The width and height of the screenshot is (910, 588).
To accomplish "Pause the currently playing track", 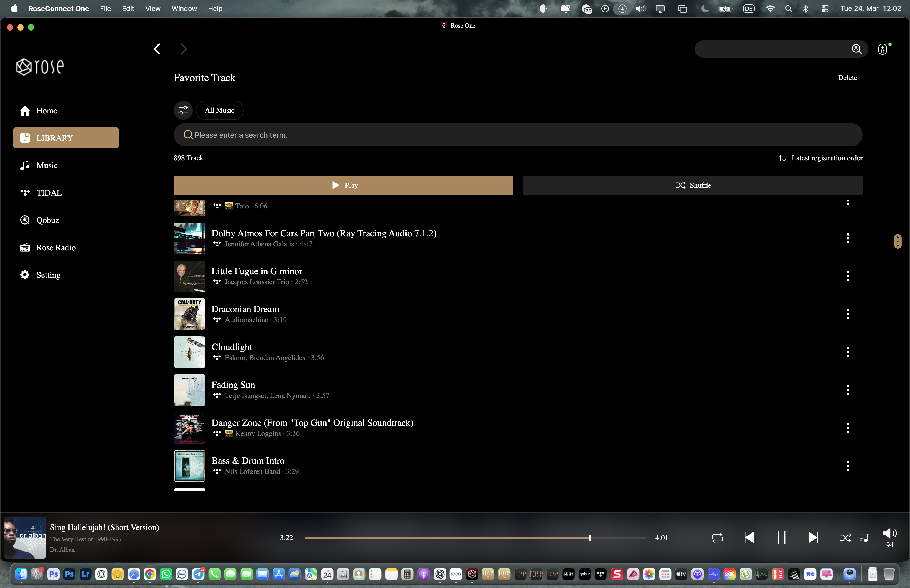I will tap(781, 538).
